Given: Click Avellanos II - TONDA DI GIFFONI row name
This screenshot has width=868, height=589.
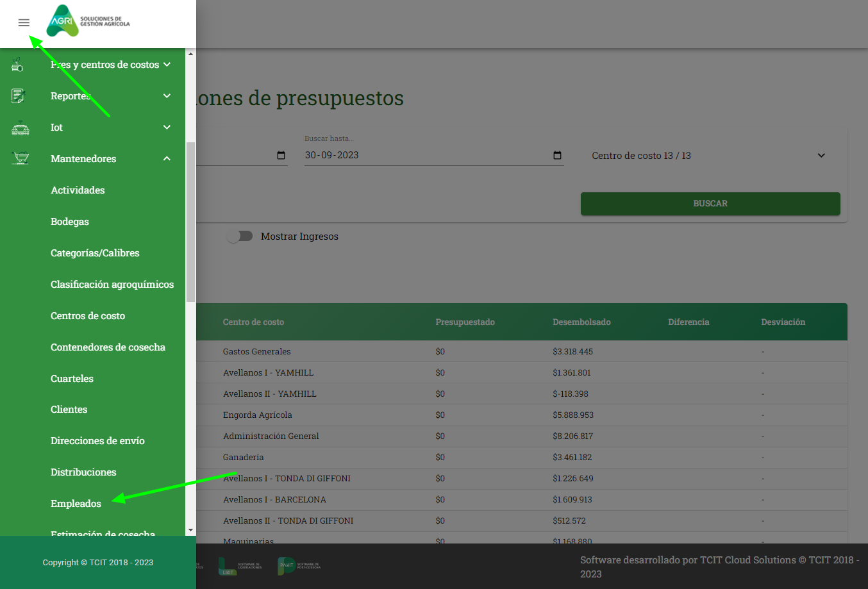Looking at the screenshot, I should point(288,521).
